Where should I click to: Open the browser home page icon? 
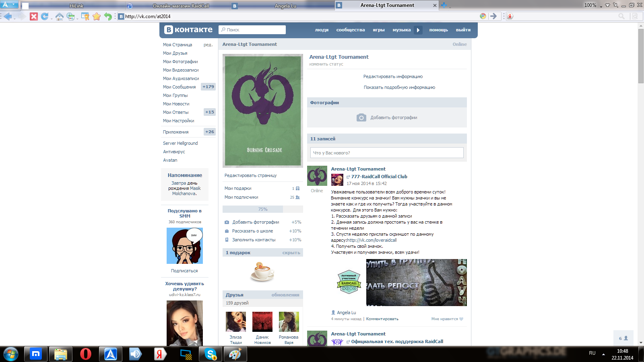pos(59,16)
